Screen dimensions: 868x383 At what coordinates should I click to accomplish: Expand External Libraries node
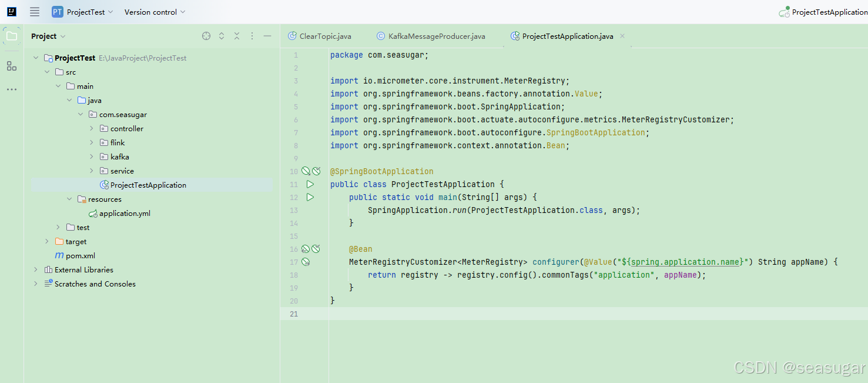36,270
